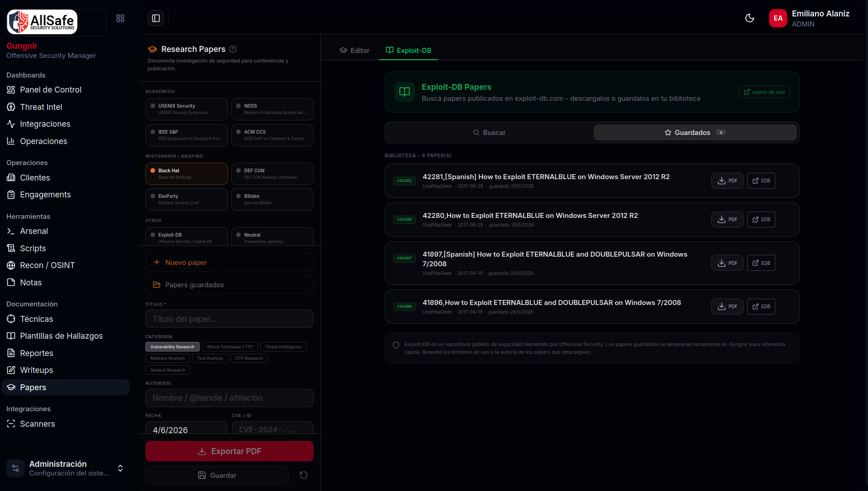This screenshot has height=491, width=868.
Task: Select IEEE S&P template
Action: (186, 135)
